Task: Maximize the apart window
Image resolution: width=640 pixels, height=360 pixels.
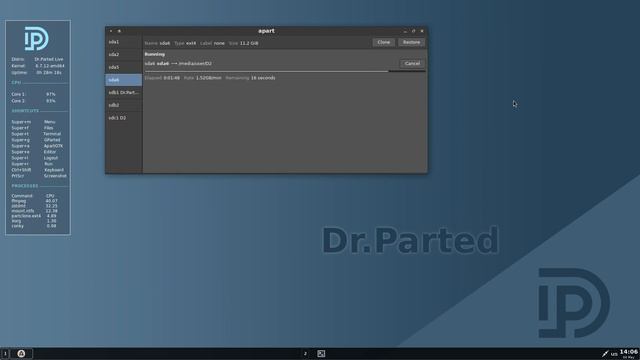Action: click(x=413, y=31)
